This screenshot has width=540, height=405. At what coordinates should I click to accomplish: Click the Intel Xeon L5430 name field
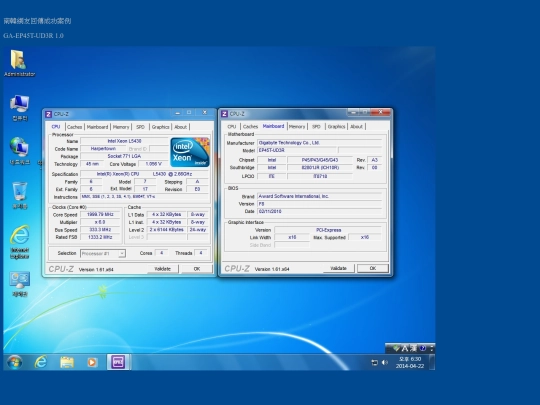[124, 141]
